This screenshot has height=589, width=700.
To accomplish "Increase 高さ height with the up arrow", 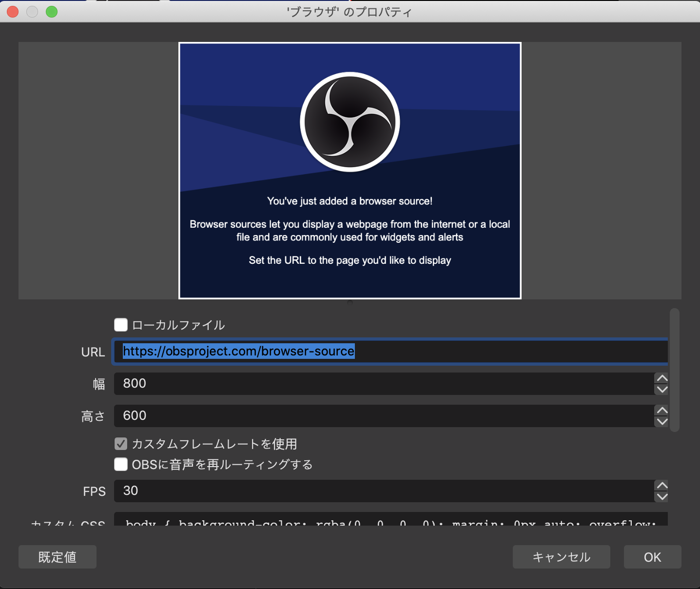I will [x=661, y=411].
